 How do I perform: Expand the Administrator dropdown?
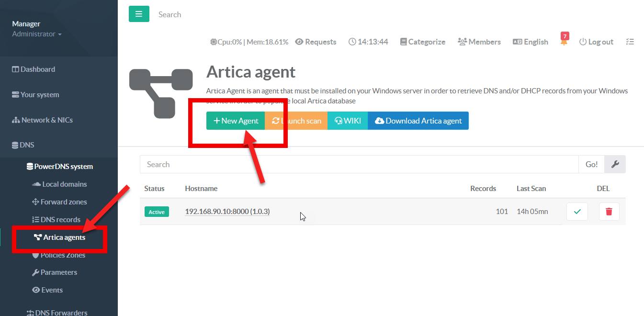[37, 34]
